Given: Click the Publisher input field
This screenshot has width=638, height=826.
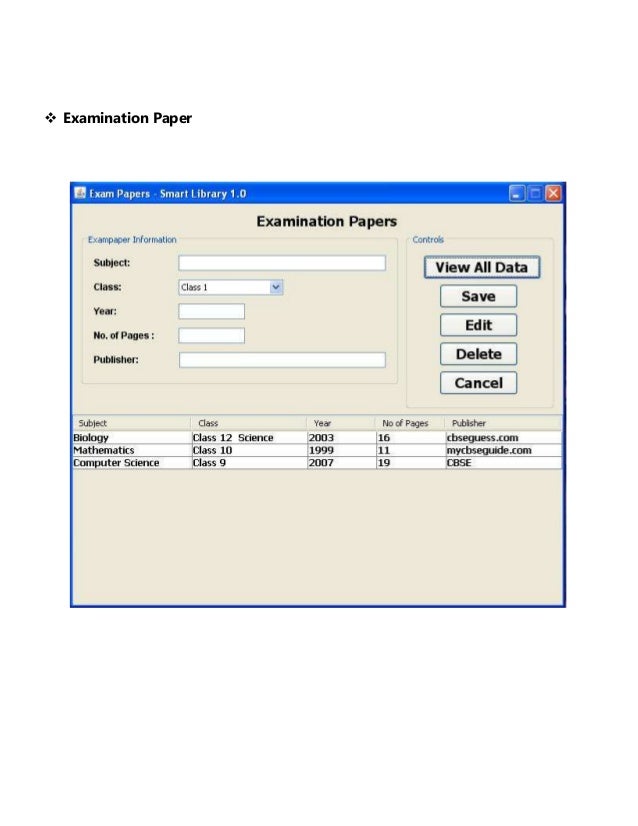Looking at the screenshot, I should (x=282, y=360).
